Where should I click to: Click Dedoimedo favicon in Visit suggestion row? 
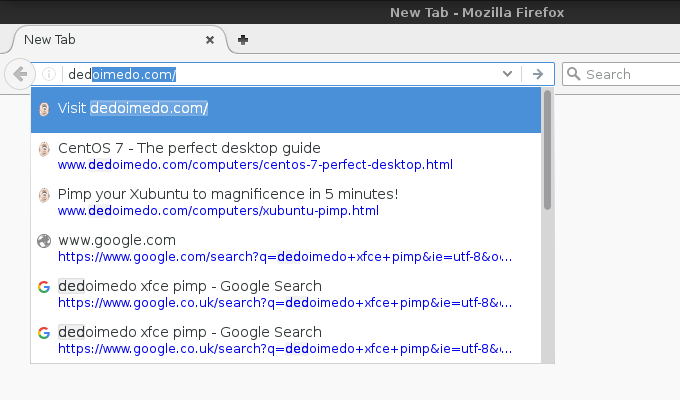click(x=44, y=109)
